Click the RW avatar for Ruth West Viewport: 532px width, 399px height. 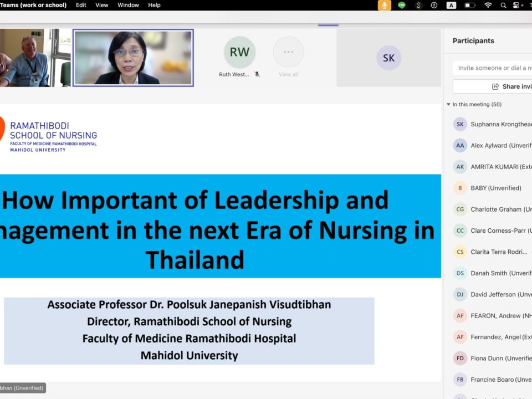tap(239, 52)
